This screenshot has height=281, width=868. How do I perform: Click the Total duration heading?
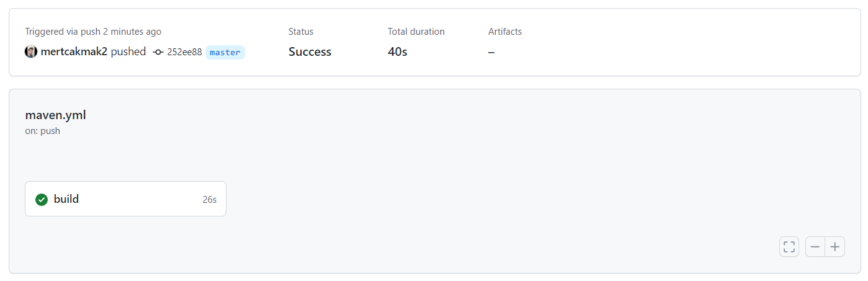pos(416,32)
